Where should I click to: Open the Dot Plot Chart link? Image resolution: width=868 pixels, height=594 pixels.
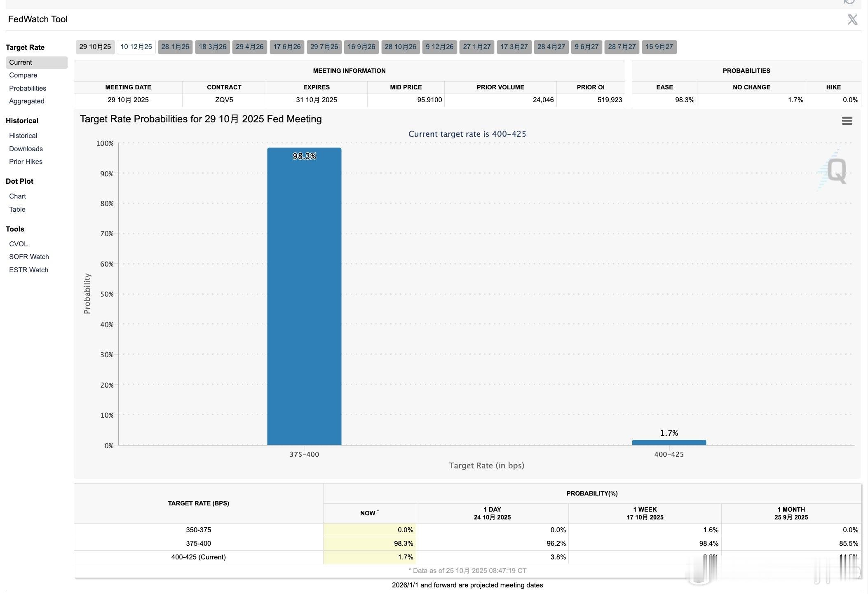pos(17,196)
